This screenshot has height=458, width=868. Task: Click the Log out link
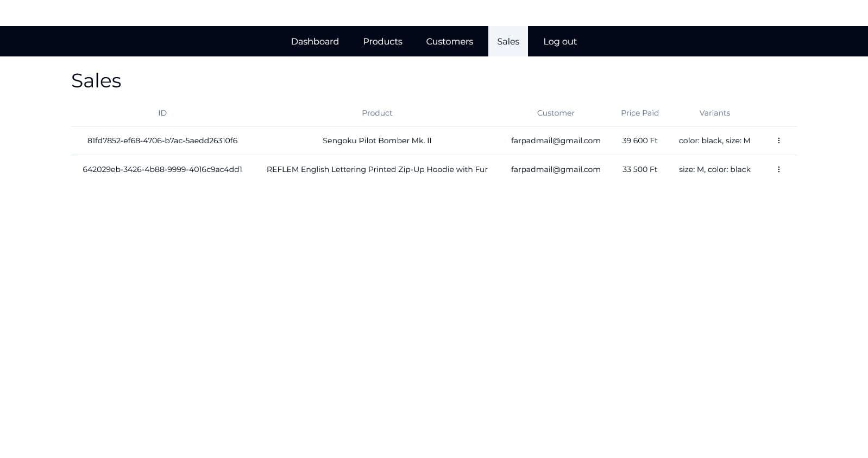(559, 41)
